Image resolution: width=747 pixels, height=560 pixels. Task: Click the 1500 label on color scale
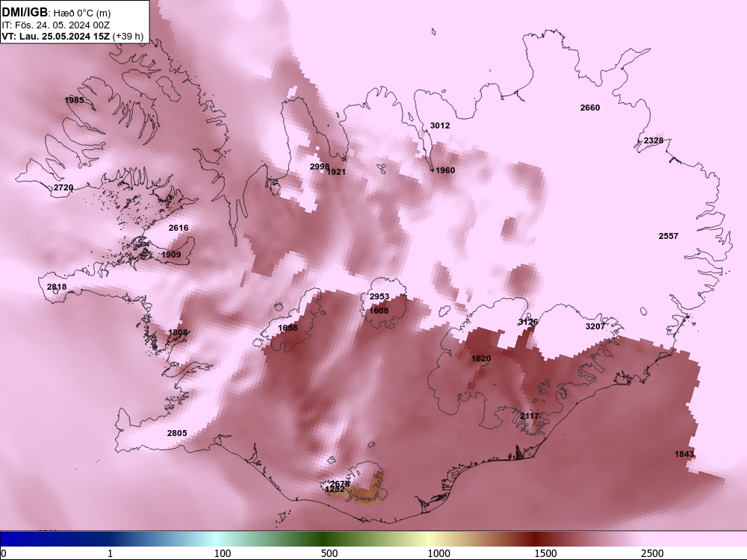[x=545, y=553]
